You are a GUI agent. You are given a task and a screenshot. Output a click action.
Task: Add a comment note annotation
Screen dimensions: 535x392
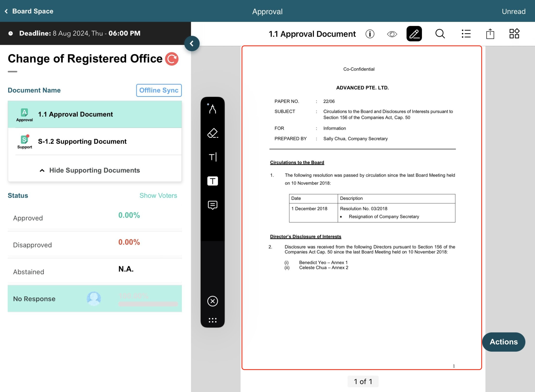(x=212, y=205)
